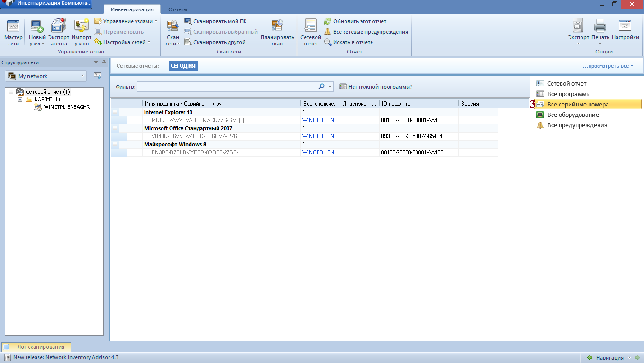Image resolution: width=644 pixels, height=363 pixels.
Task: Choose Сканировать другой
Action: pyautogui.click(x=215, y=42)
